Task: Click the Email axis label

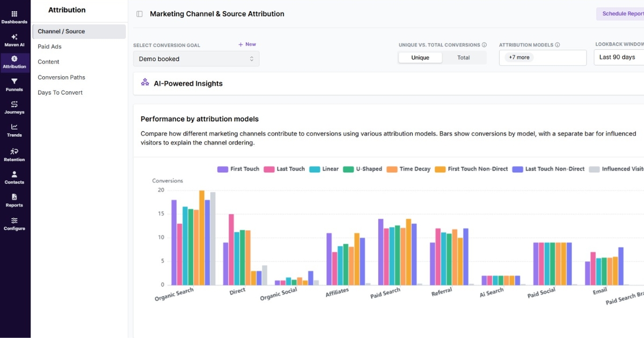Action: (600, 290)
